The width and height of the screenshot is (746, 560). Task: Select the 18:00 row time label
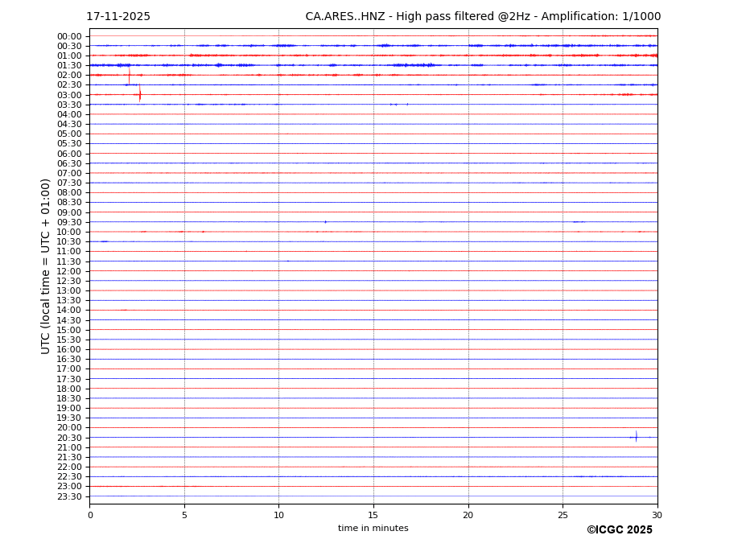point(69,389)
